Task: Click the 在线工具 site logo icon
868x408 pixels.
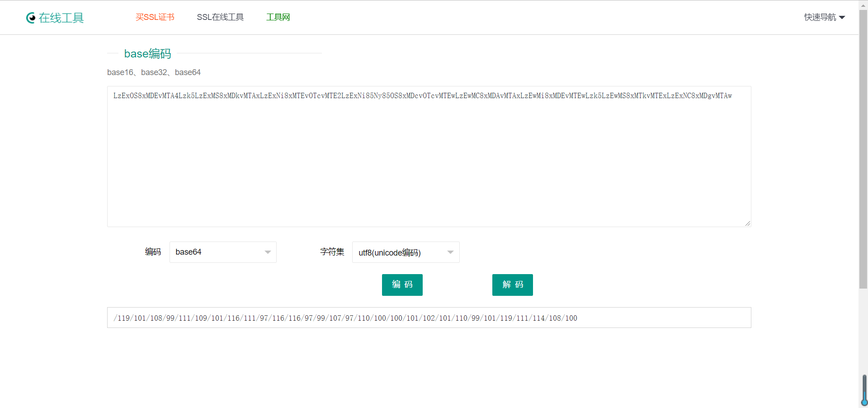Action: 31,18
